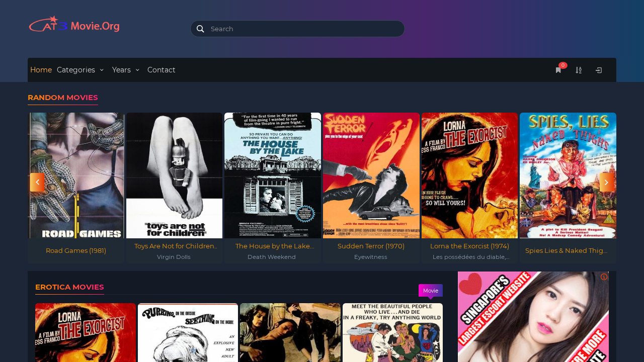Open Toys Are Not for Children title link
644x362 pixels.
pyautogui.click(x=175, y=246)
